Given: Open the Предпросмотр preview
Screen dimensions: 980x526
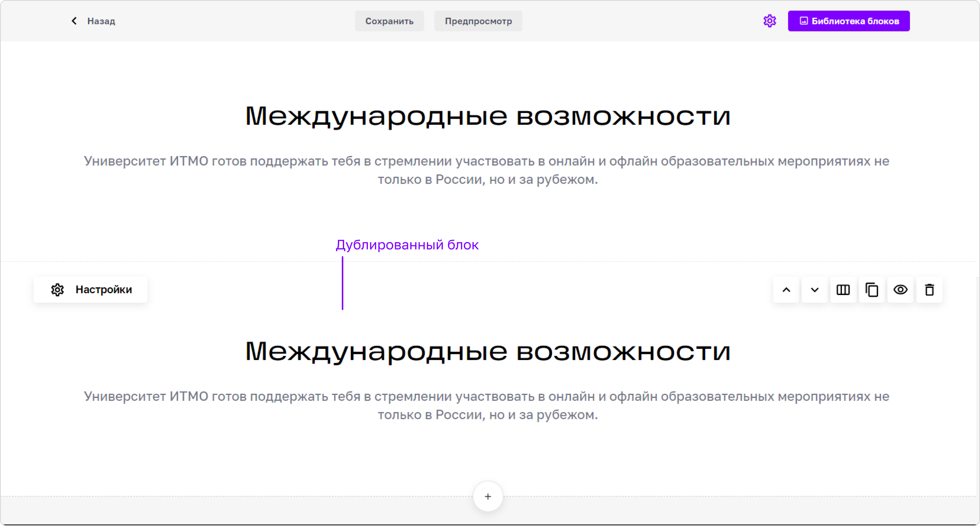Looking at the screenshot, I should pyautogui.click(x=478, y=21).
